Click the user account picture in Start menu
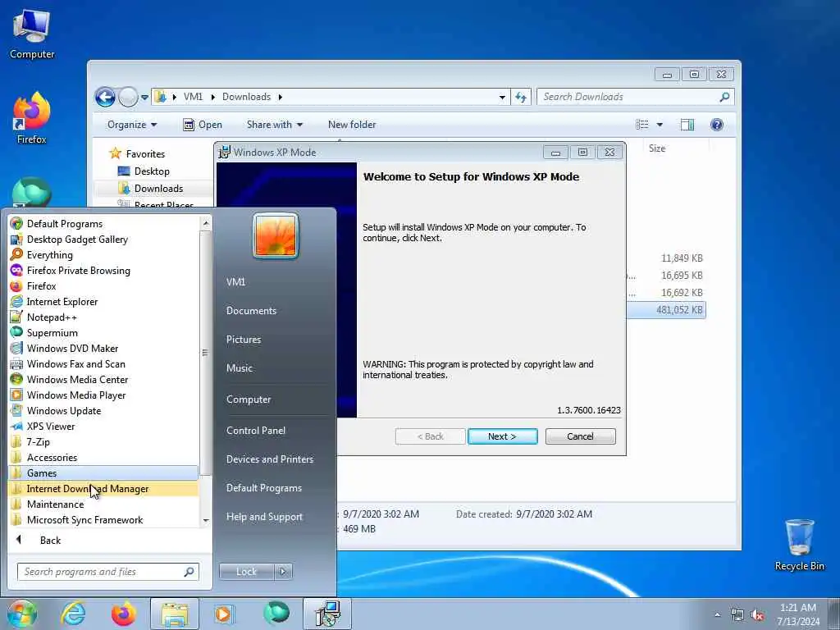This screenshot has height=630, width=840. click(x=276, y=235)
